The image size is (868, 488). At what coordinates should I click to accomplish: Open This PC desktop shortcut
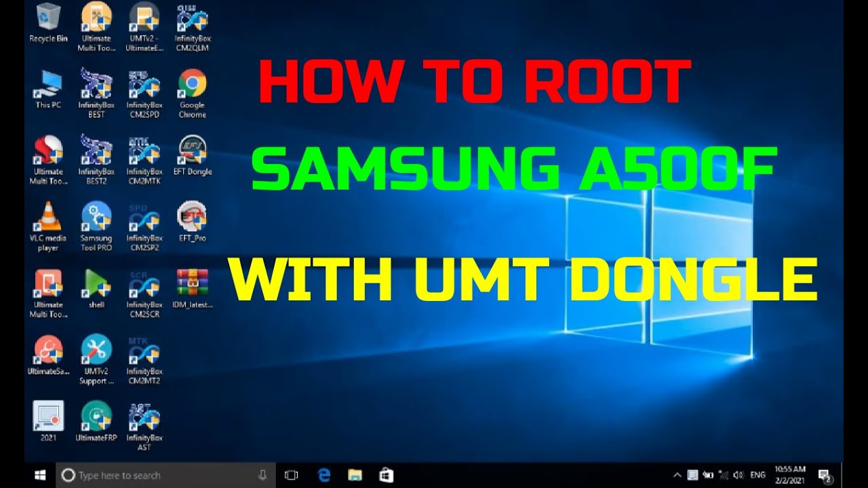point(48,89)
